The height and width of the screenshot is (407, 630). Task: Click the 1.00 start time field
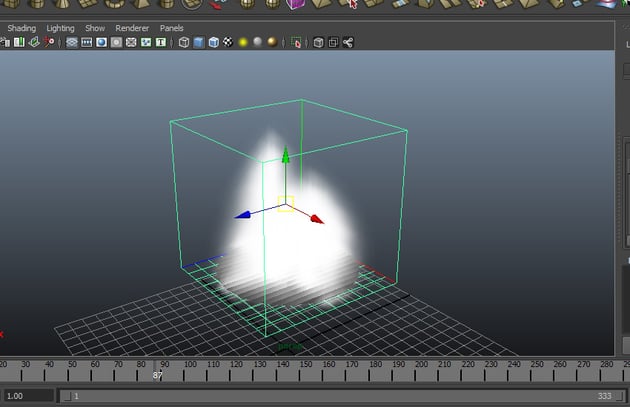(28, 396)
